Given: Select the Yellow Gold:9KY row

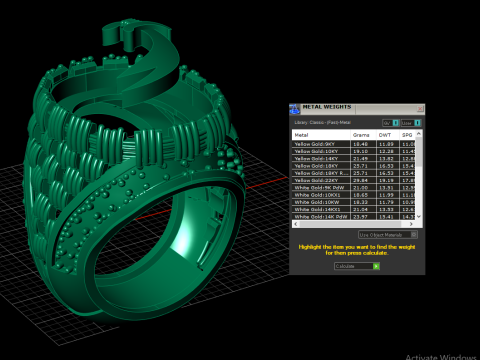Looking at the screenshot, I should (x=354, y=144).
